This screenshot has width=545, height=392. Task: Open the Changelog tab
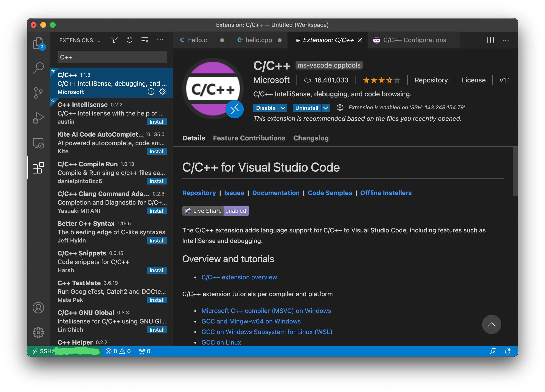[x=311, y=138]
